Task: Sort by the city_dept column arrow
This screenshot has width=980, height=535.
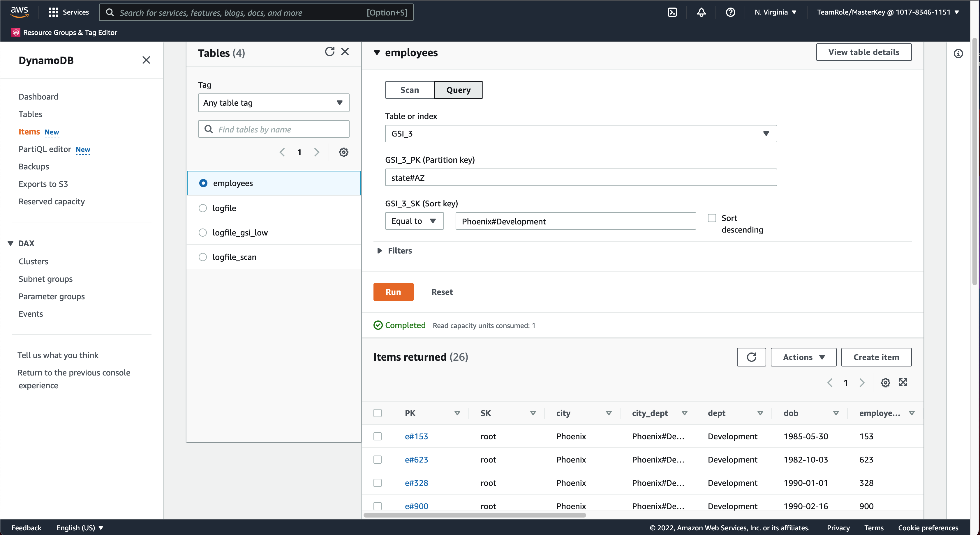Action: [684, 413]
